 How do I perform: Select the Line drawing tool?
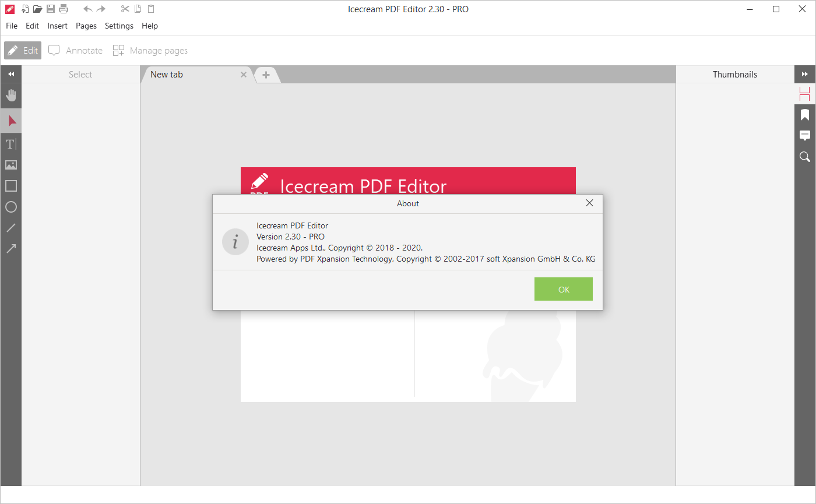tap(11, 228)
